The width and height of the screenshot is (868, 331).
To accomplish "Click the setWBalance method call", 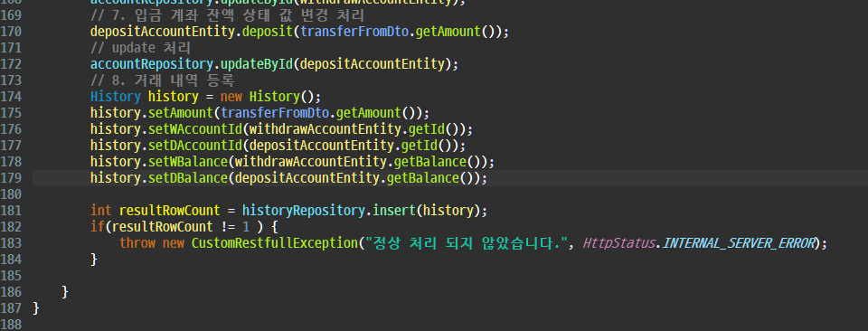I will click(x=188, y=162).
